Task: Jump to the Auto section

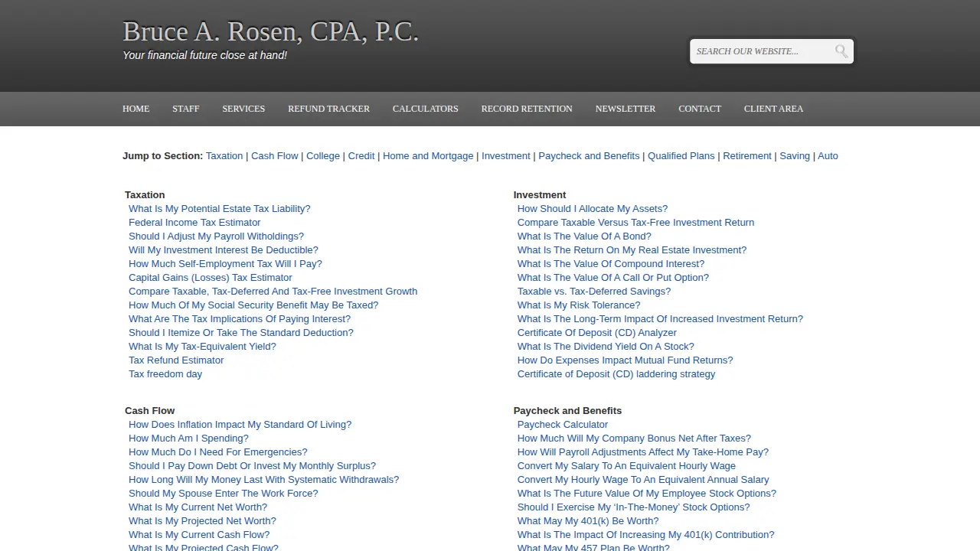Action: pos(828,156)
